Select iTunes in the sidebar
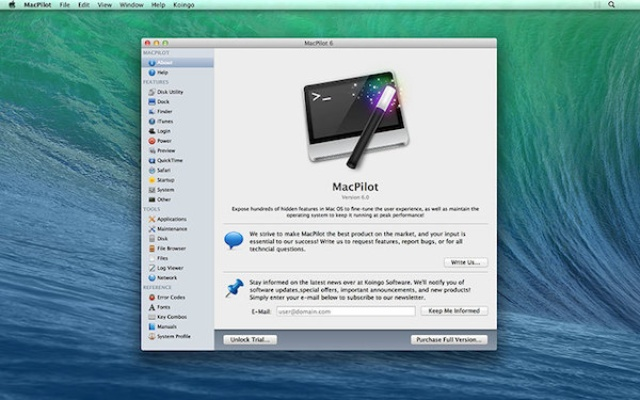Image resolution: width=640 pixels, height=400 pixels. pos(164,121)
